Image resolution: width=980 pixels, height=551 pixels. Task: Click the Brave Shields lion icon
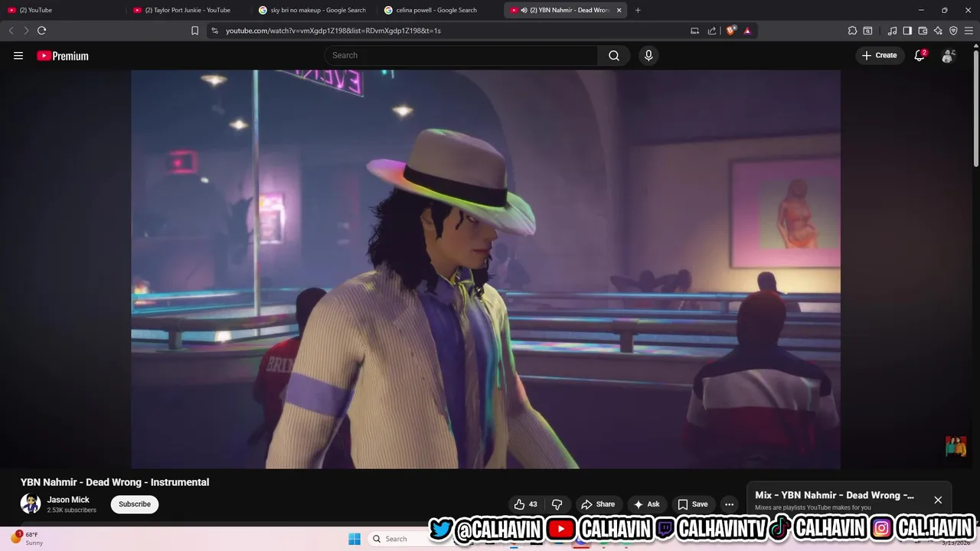coord(730,31)
